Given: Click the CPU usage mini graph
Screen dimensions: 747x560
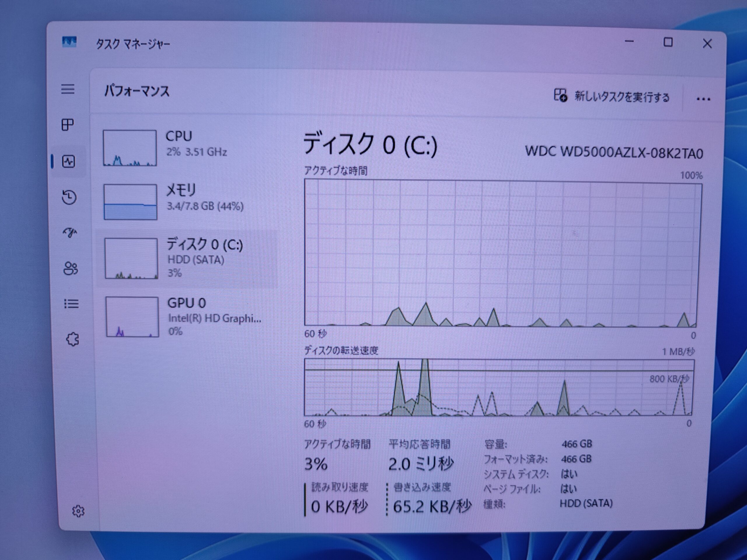Looking at the screenshot, I should click(130, 148).
